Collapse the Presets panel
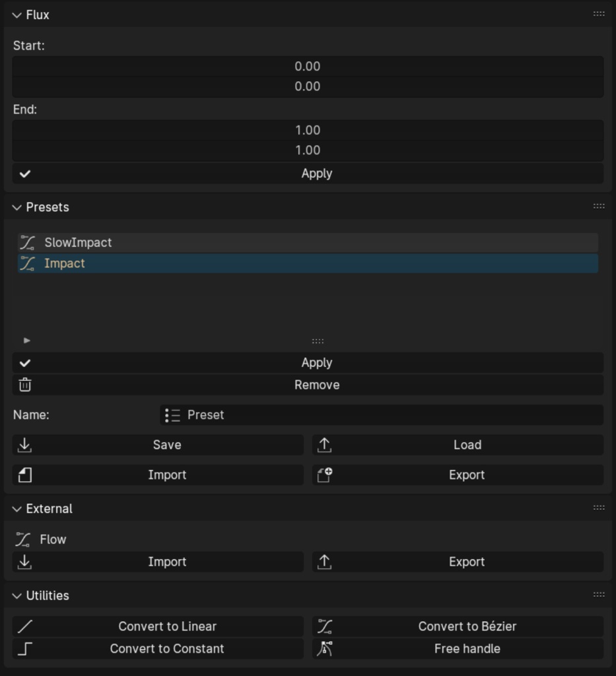The image size is (616, 676). [x=16, y=207]
